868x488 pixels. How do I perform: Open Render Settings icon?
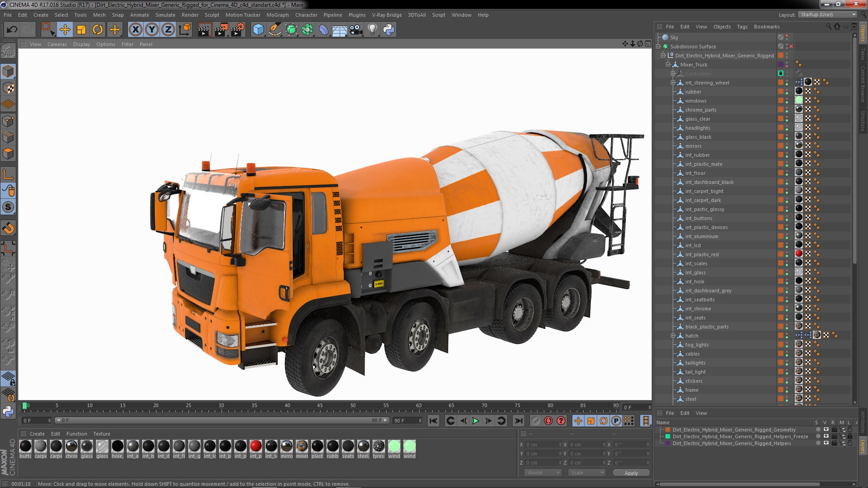[238, 30]
